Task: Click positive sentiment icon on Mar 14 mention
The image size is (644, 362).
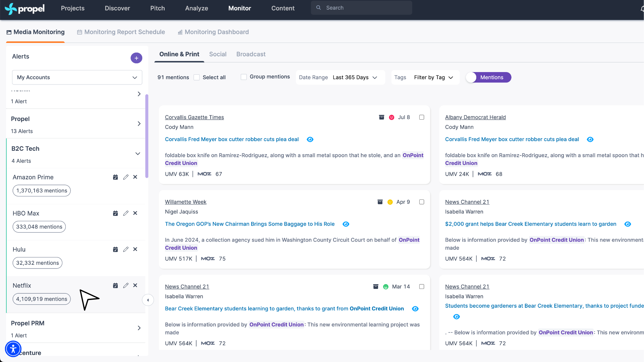Action: [x=386, y=287]
